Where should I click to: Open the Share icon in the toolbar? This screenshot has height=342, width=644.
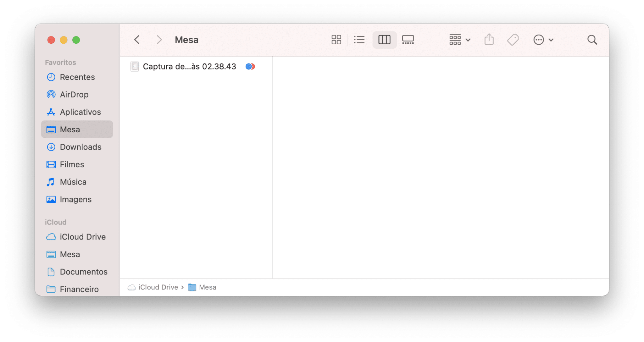[x=489, y=40]
